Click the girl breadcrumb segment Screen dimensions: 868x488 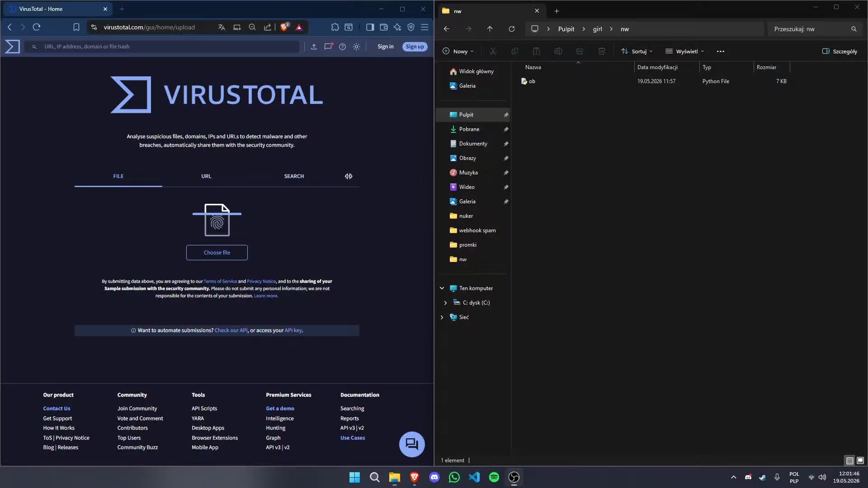pos(597,29)
